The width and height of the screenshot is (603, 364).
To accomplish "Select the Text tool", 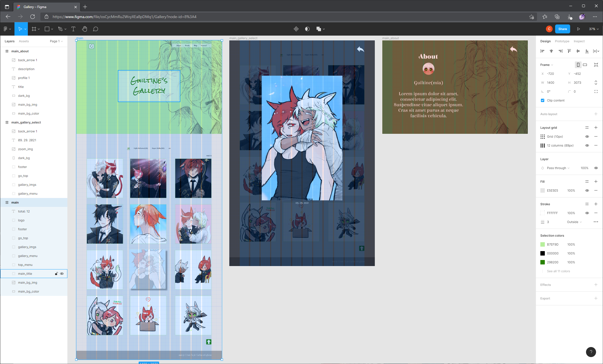I will (x=73, y=29).
